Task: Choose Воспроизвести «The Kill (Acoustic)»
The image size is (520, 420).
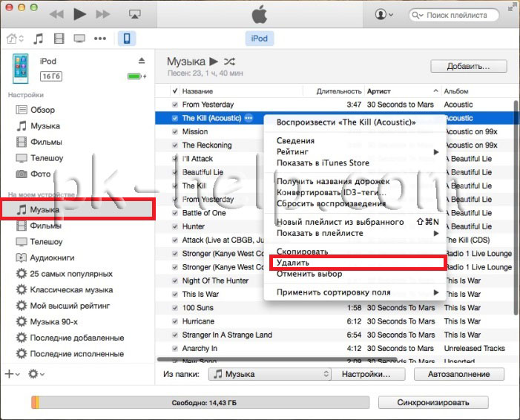Action: click(355, 122)
